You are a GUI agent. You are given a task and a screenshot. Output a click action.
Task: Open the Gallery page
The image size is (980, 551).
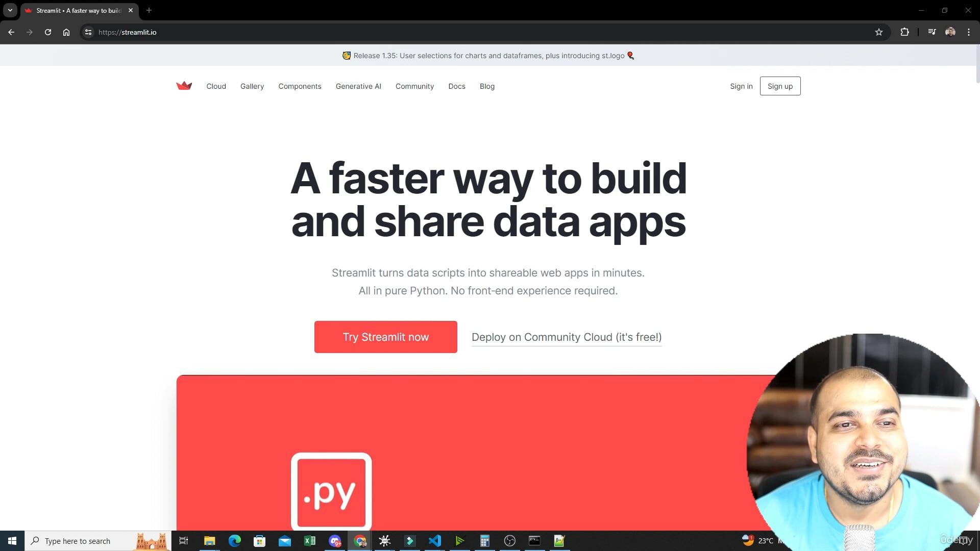tap(252, 86)
